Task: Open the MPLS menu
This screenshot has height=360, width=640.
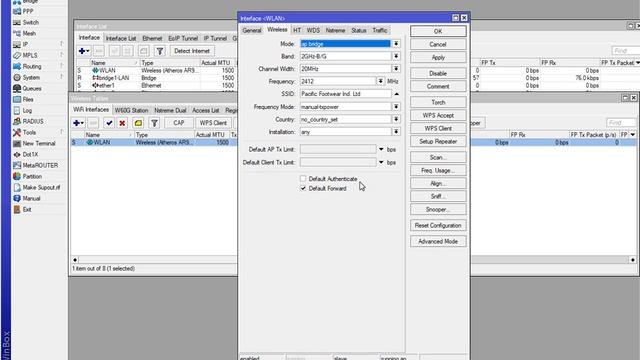Action: 30,56
